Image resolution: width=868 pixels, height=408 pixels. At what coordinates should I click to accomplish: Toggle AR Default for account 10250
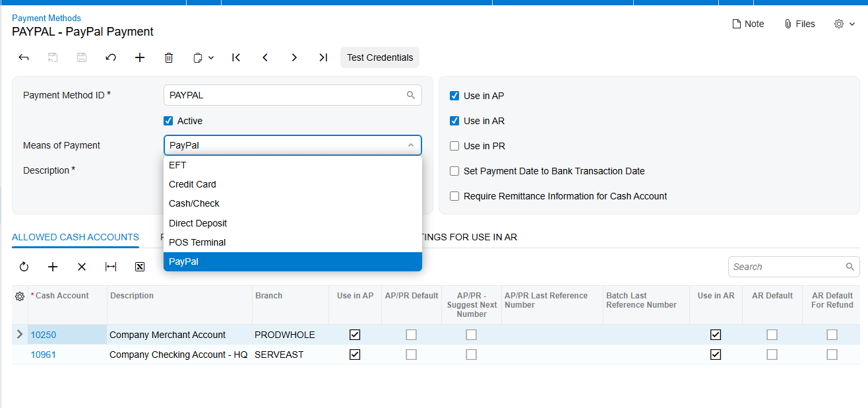pos(772,335)
